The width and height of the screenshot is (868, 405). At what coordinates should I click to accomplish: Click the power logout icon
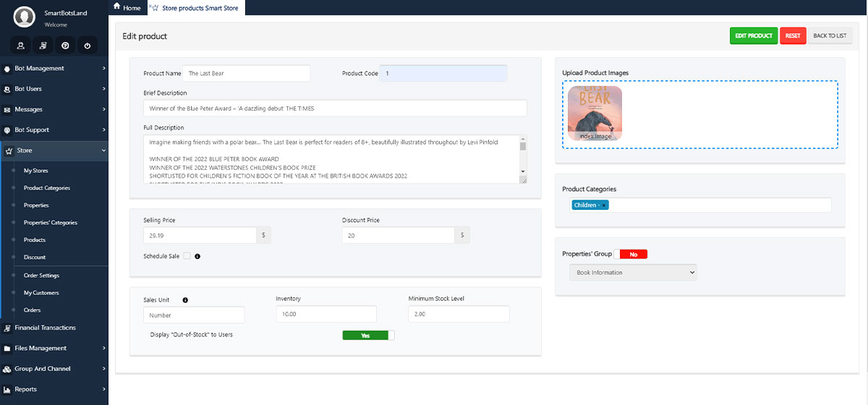coord(87,46)
